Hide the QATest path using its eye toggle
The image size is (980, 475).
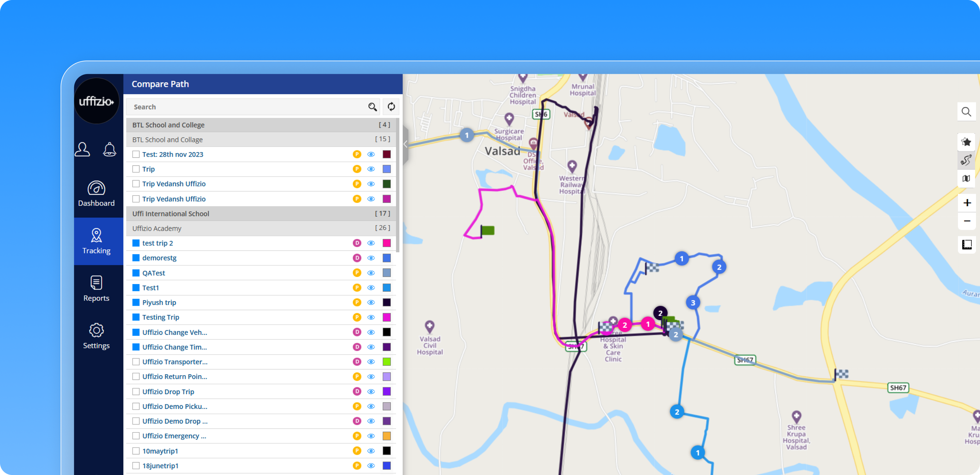click(x=371, y=273)
